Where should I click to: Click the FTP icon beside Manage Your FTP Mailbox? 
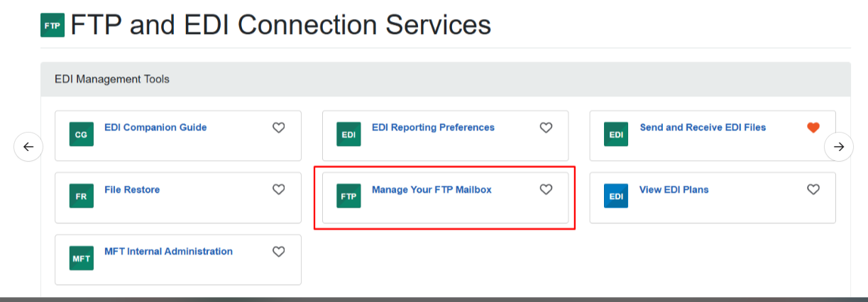point(348,196)
